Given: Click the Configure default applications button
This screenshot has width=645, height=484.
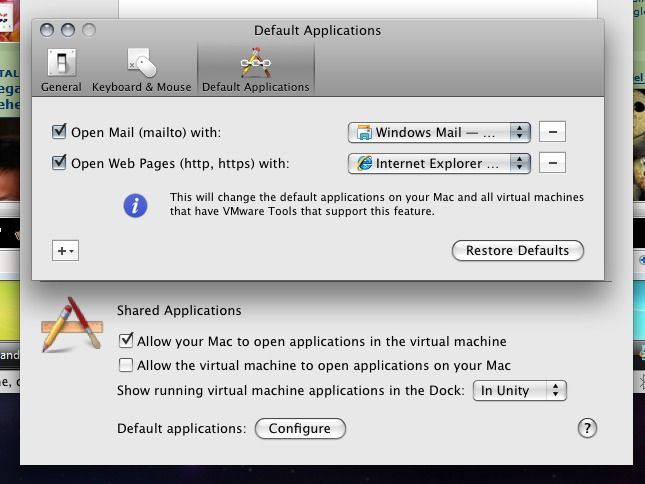Looking at the screenshot, I should point(300,428).
